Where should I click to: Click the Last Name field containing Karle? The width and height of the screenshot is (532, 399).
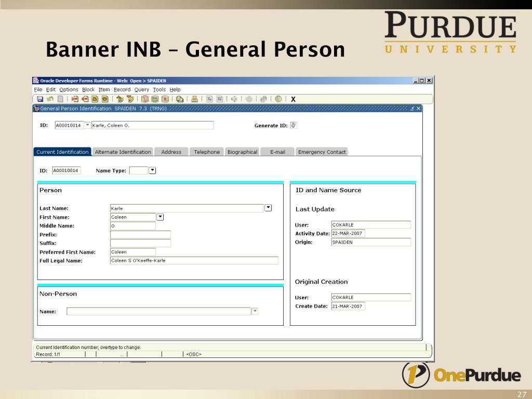(187, 208)
